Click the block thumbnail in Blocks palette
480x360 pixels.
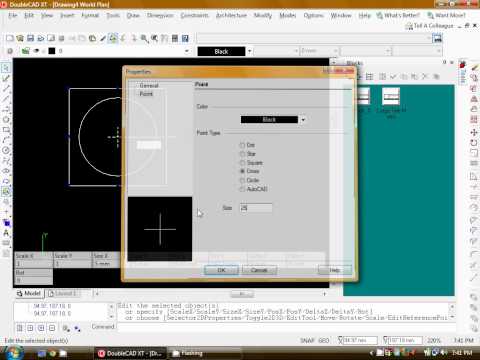(x=391, y=96)
